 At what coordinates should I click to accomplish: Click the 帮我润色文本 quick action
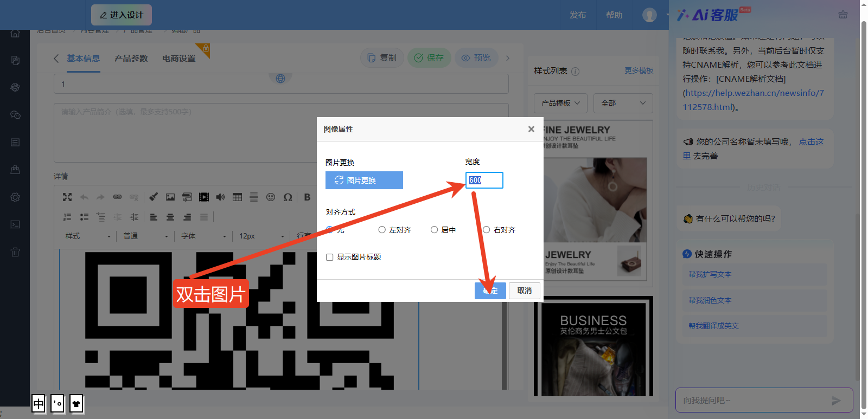tap(755, 300)
